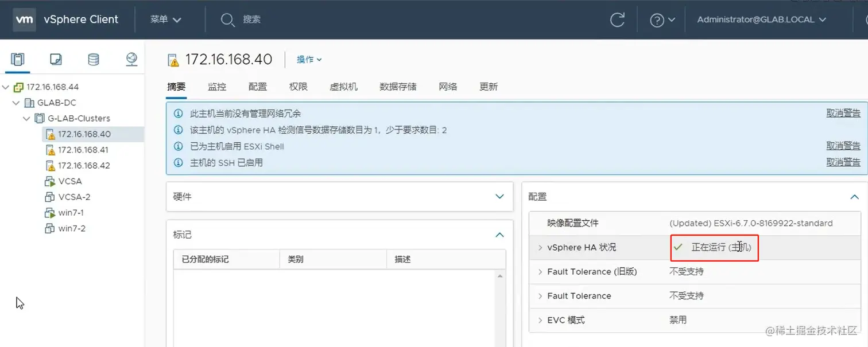Click the VMware vm logo
Screen dimensions: 868x347
click(25, 20)
